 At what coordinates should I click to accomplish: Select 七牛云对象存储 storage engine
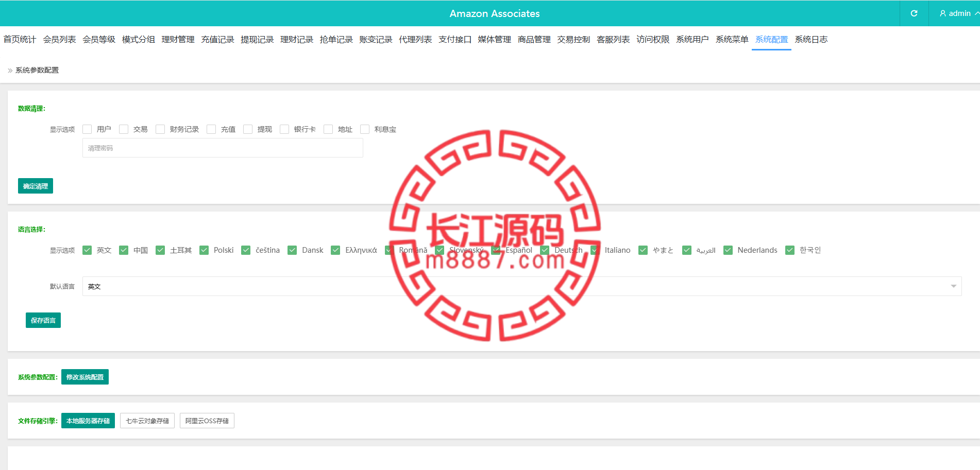147,421
